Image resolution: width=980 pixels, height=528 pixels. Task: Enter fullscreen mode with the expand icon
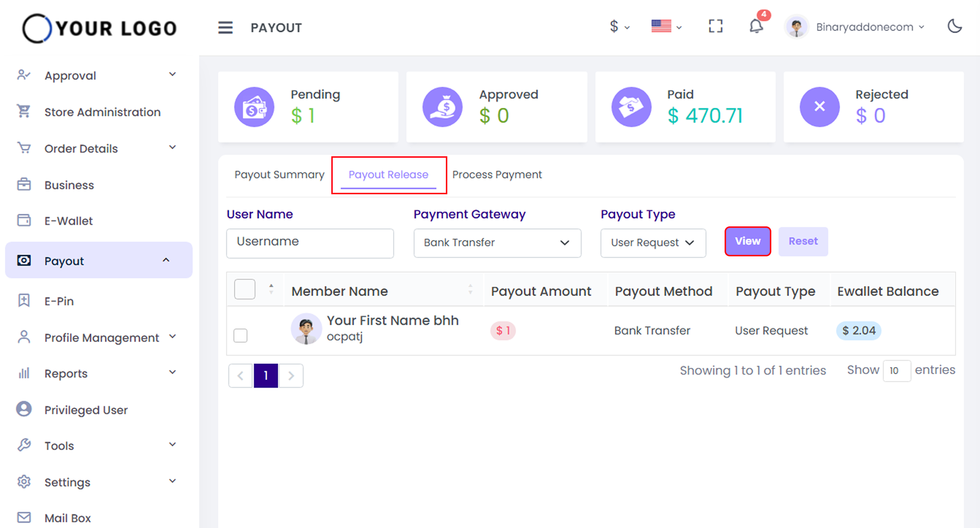tap(715, 26)
